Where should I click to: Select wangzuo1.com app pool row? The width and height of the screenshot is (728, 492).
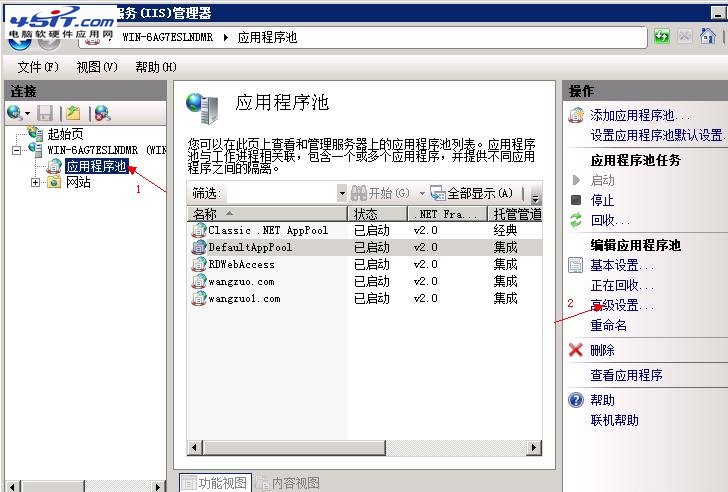pyautogui.click(x=364, y=298)
